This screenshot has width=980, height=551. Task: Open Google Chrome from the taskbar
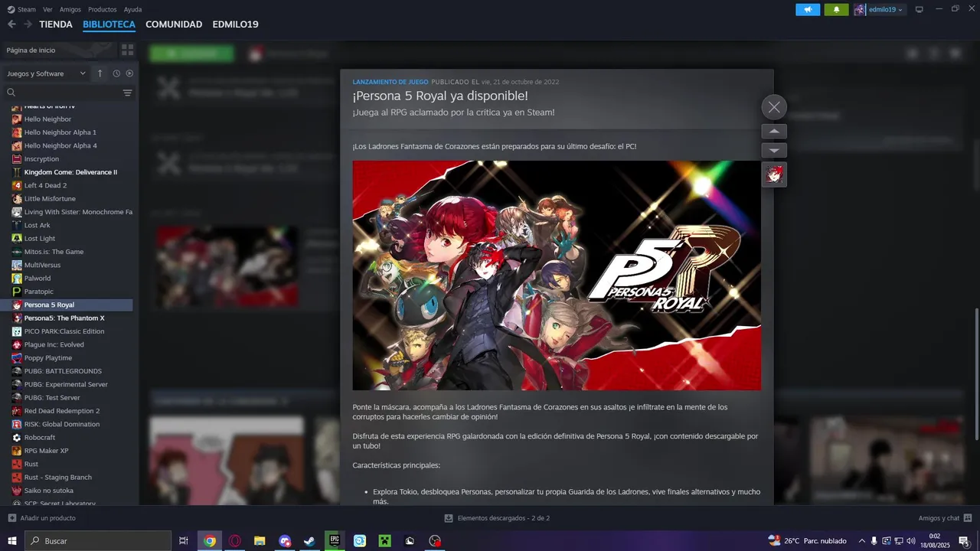pyautogui.click(x=210, y=541)
